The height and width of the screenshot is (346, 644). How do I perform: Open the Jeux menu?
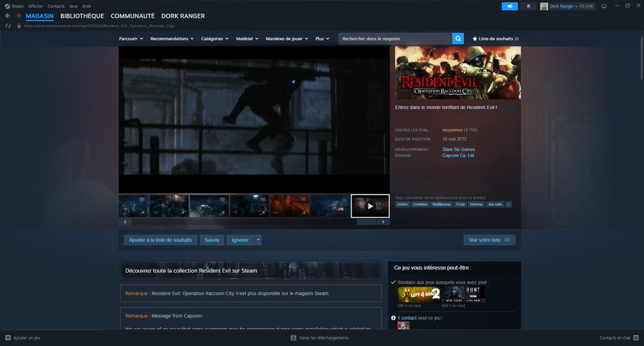(x=74, y=6)
